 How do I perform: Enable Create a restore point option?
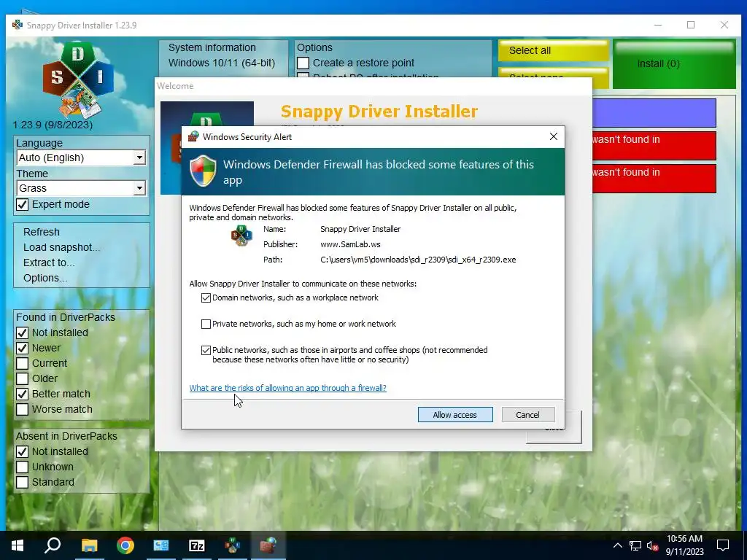303,63
